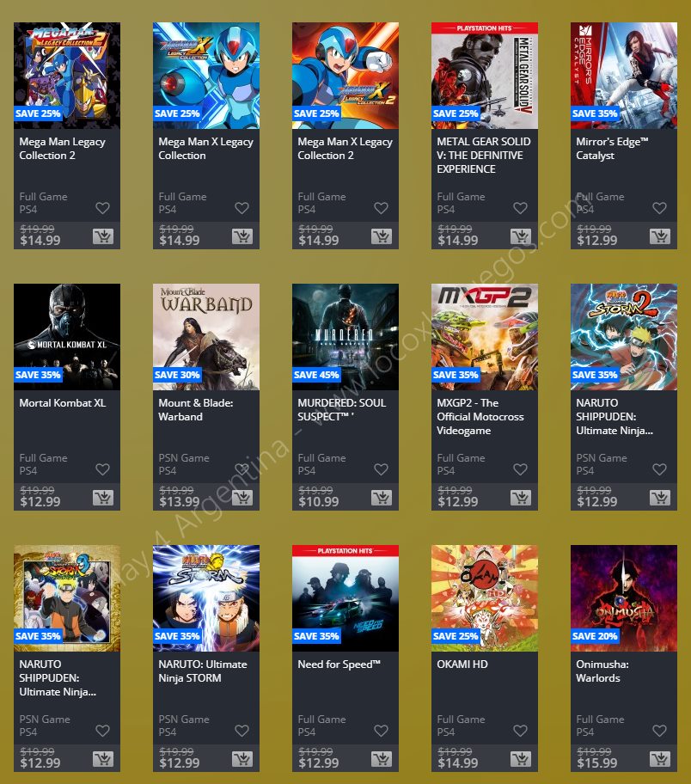The image size is (691, 784).
Task: Open the Onimusha: Warlords title link
Action: (x=602, y=671)
